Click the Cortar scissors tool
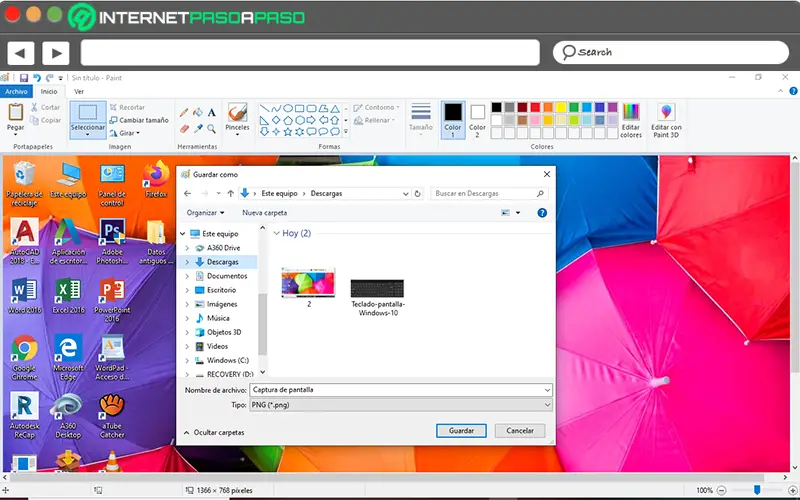 click(45, 107)
